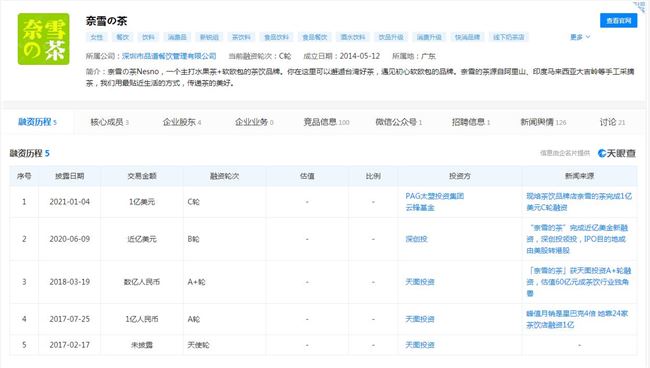Click the date cell 2017-07-25
Image resolution: width=650 pixels, height=368 pixels.
pyautogui.click(x=70, y=319)
